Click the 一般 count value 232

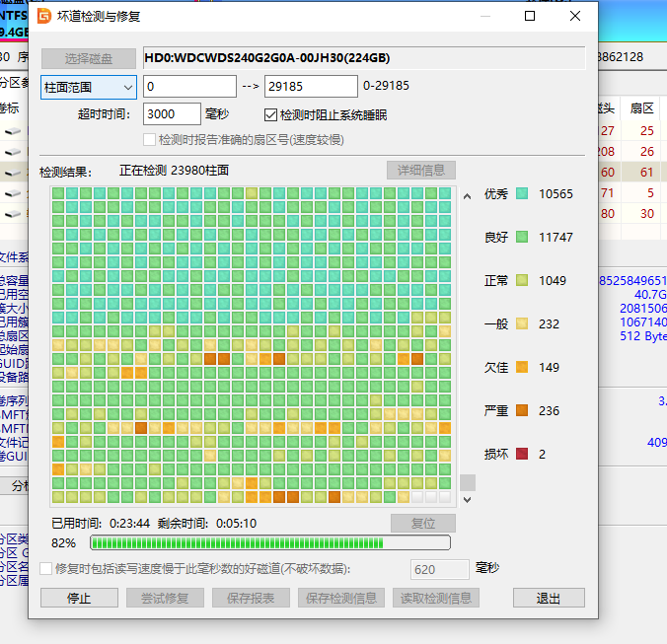point(549,323)
